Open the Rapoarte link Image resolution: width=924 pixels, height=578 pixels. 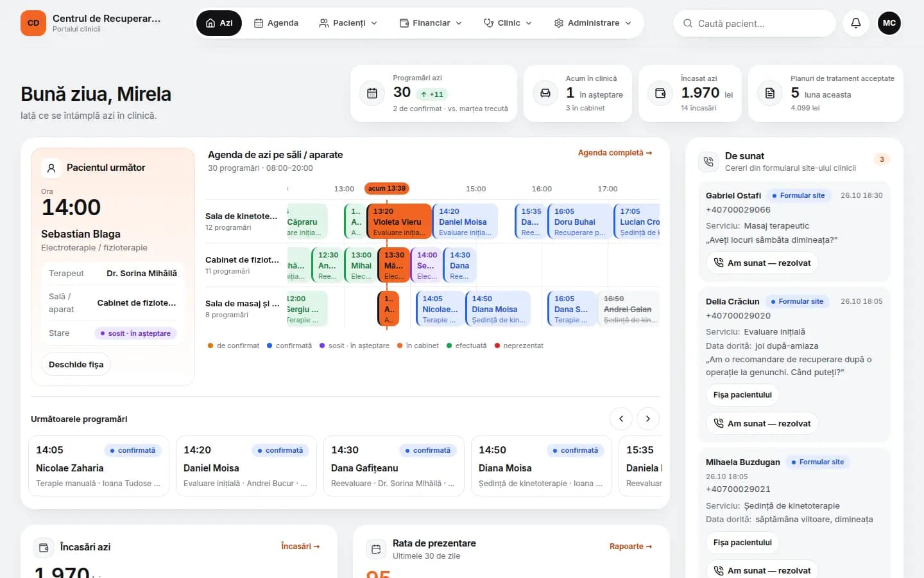point(631,547)
